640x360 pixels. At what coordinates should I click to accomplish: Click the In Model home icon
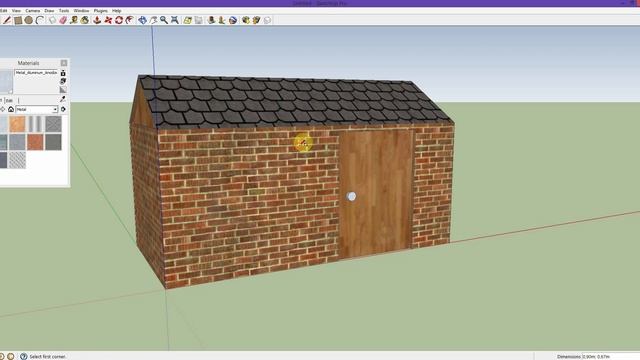11,109
